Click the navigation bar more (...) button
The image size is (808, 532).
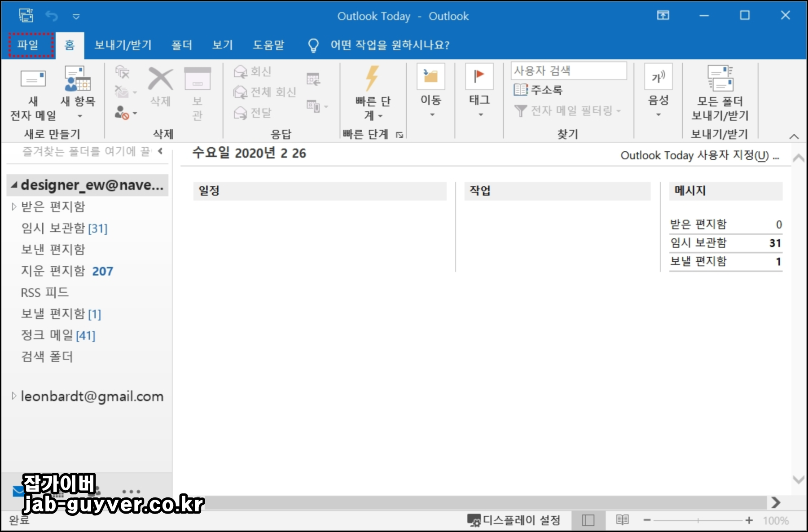[x=131, y=492]
